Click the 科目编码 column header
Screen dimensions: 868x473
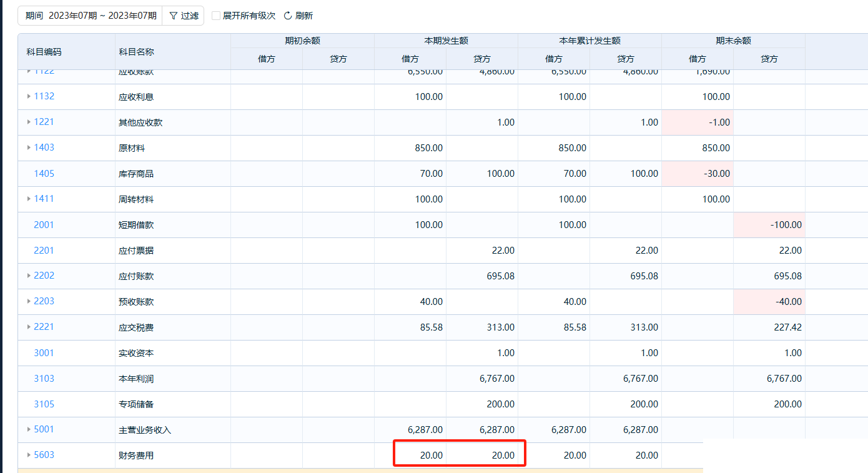[x=44, y=52]
